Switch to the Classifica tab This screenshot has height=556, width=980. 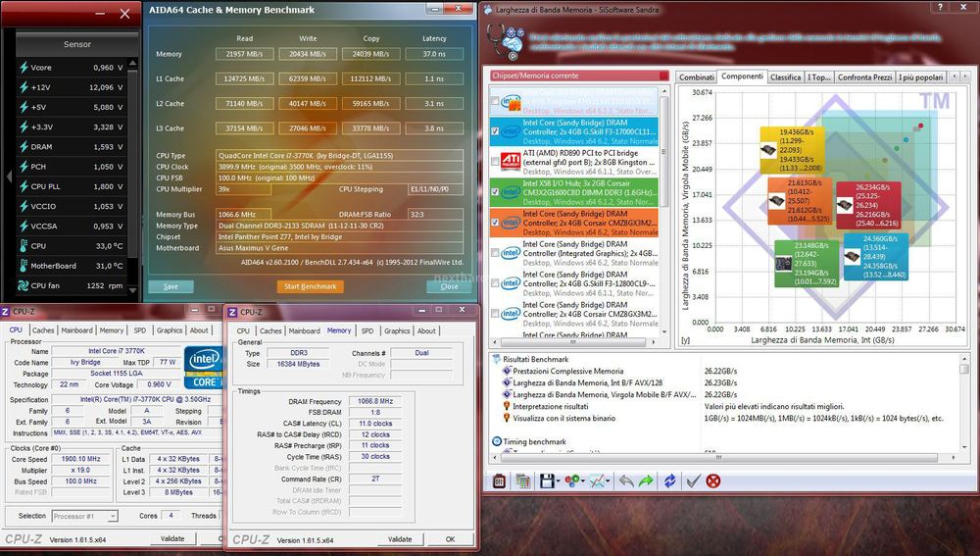[785, 76]
